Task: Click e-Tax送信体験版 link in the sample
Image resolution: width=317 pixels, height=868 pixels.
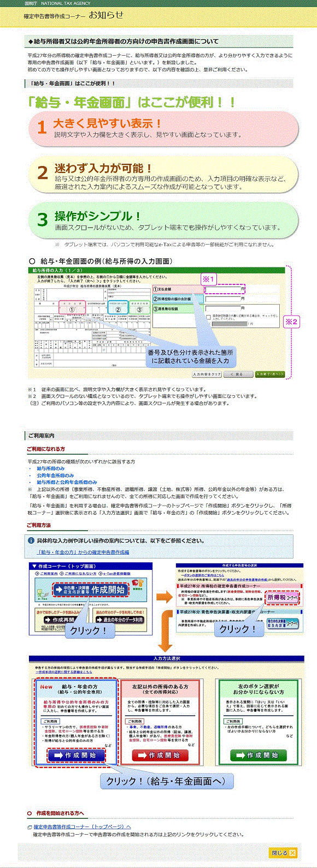Action: click(117, 574)
